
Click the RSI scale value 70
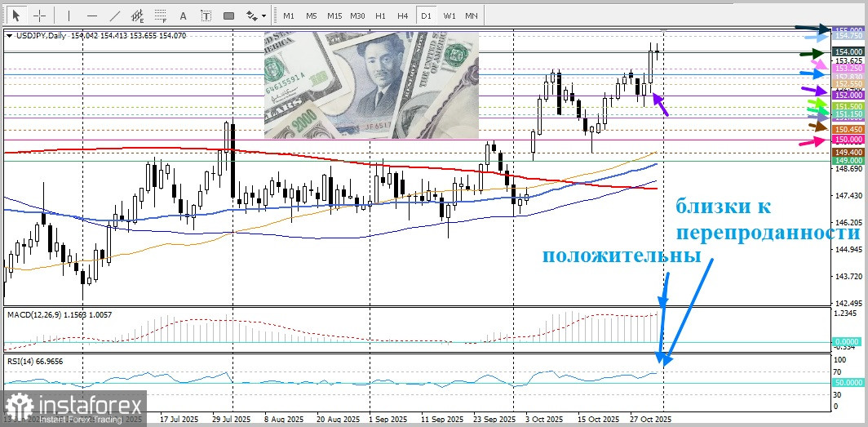tap(838, 371)
